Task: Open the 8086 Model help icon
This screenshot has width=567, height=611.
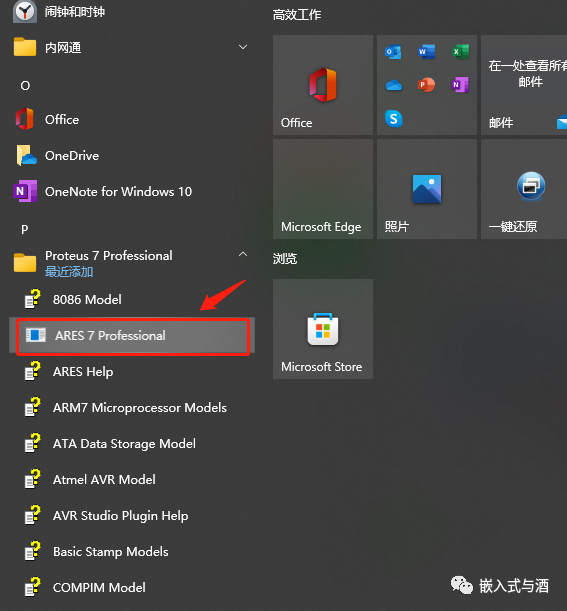Action: pos(33,299)
